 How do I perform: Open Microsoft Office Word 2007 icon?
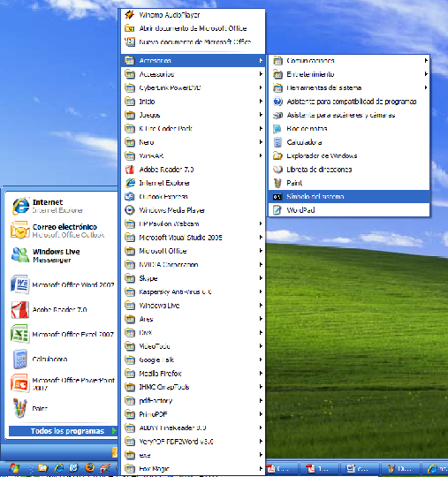[20, 284]
